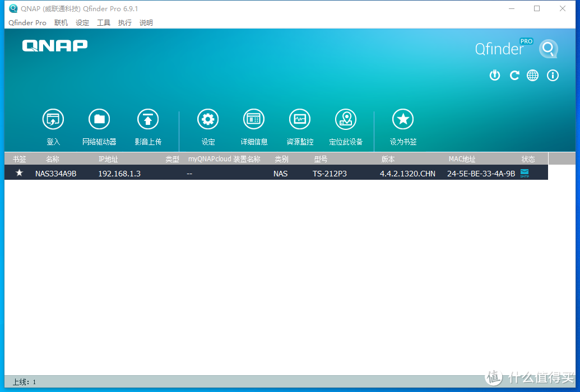Click the 上线: 1 status bar text
The width and height of the screenshot is (580, 392).
point(24,382)
